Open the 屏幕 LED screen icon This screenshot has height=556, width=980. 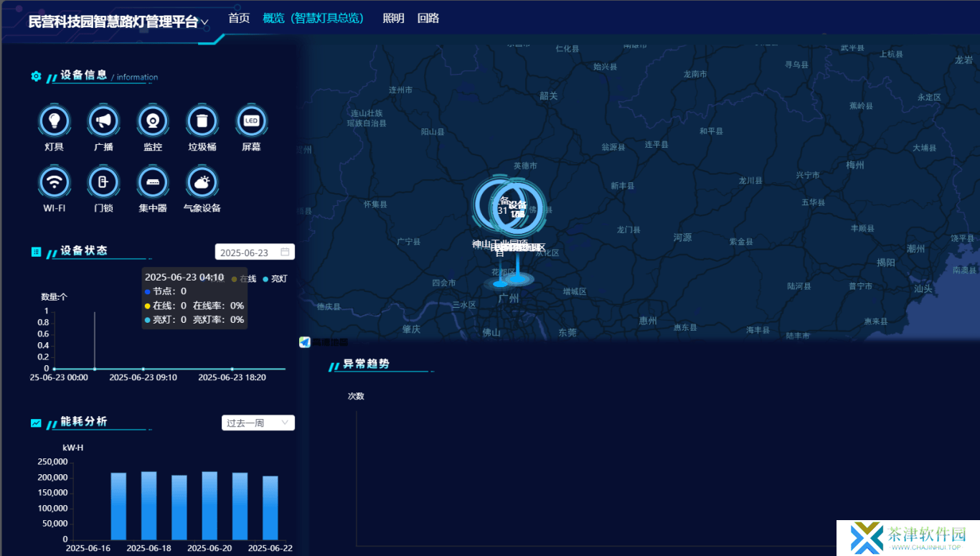251,121
